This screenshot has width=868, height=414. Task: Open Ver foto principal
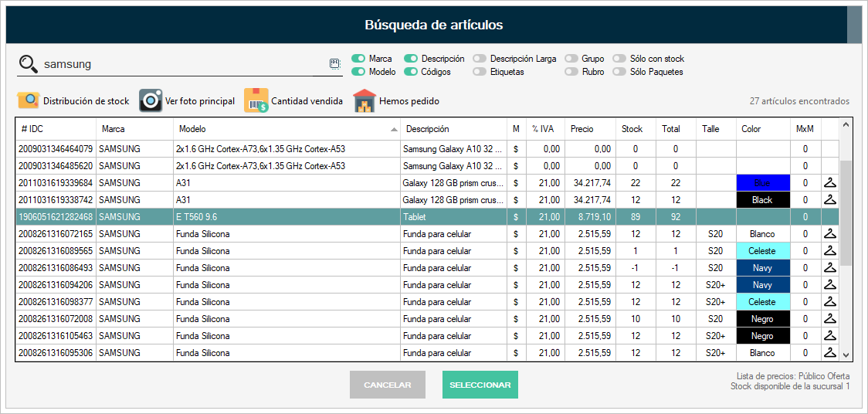(187, 101)
